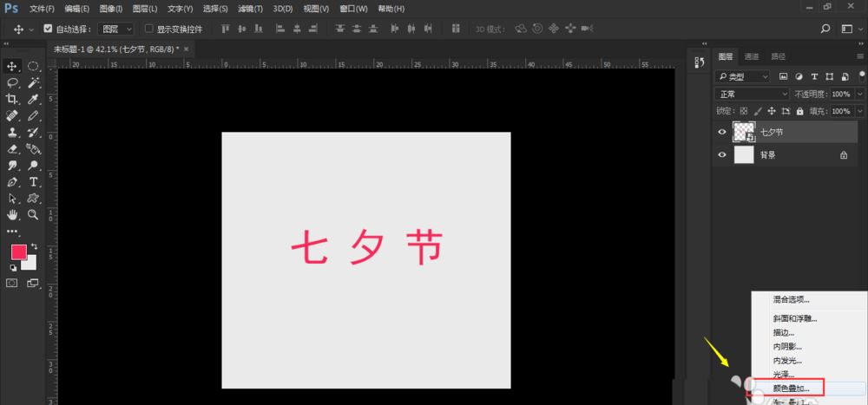Image resolution: width=868 pixels, height=405 pixels.
Task: Select the Path Selection tool
Action: (12, 199)
